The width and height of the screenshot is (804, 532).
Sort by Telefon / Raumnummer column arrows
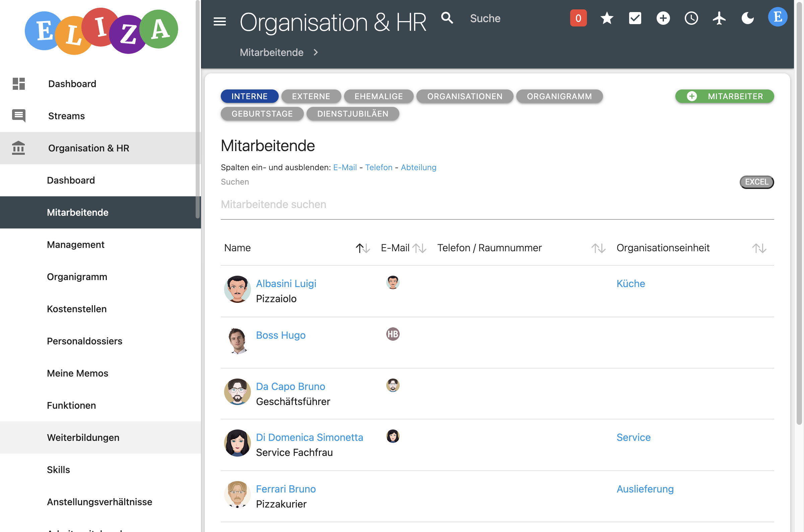click(598, 248)
